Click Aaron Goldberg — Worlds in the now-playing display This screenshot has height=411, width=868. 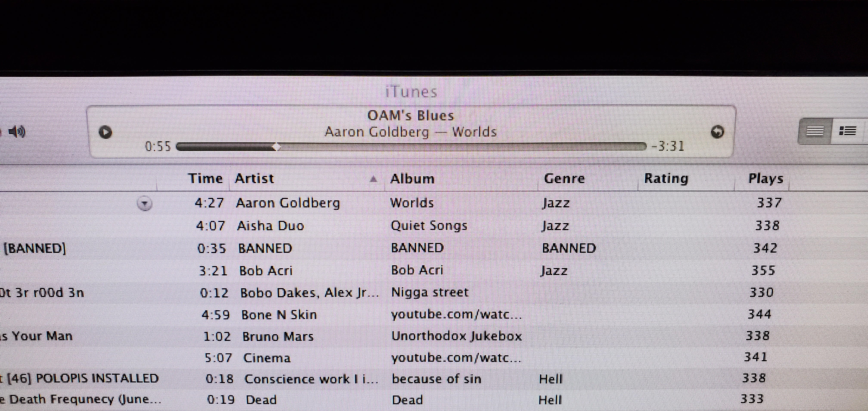pos(411,132)
